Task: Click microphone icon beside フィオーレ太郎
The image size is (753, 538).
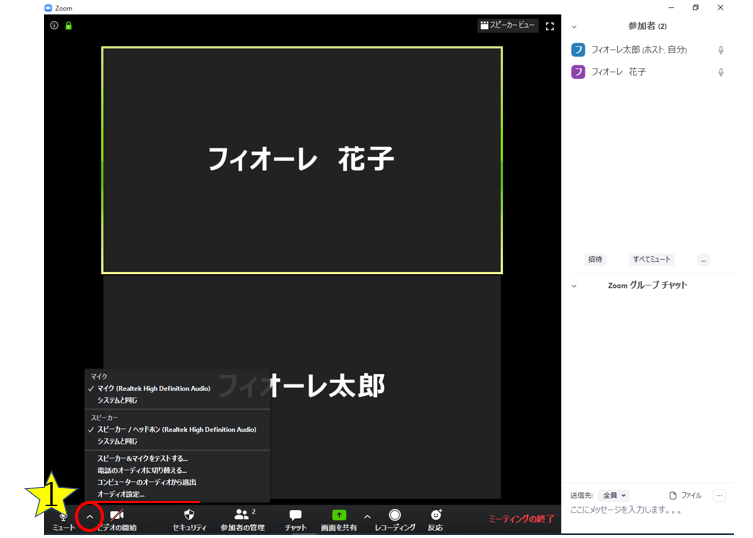Action: click(x=721, y=50)
